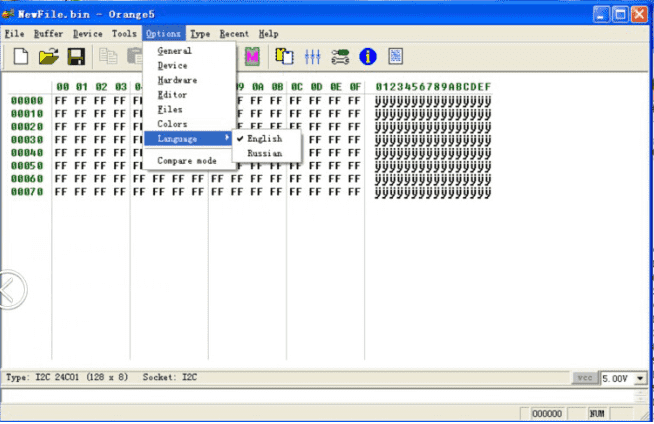Click first FF byte in row 00070
Viewport: 654px width, 424px height.
[61, 192]
